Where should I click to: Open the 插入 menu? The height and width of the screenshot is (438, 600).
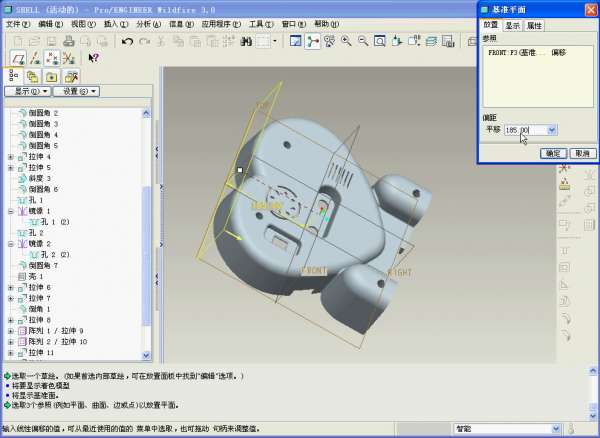[x=116, y=24]
